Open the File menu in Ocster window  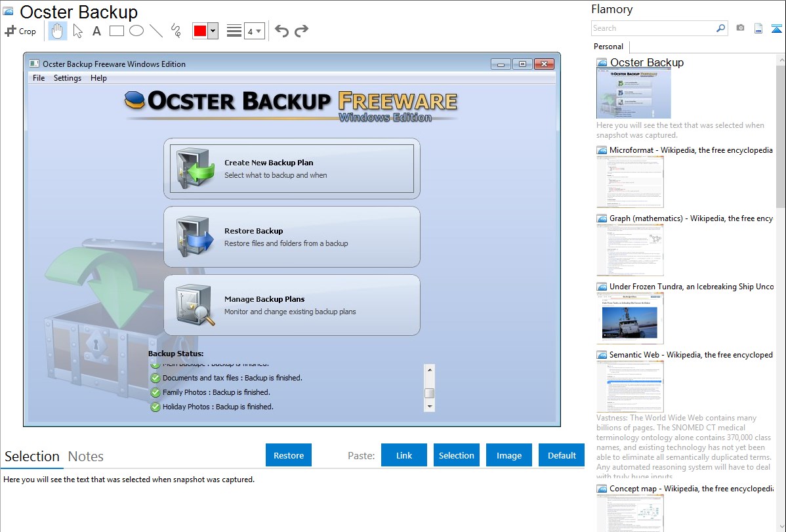point(39,78)
